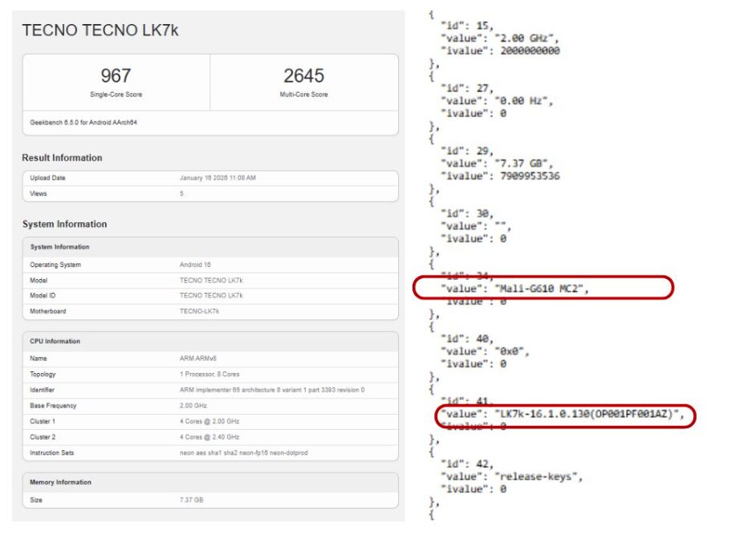Screen dimensions: 756x539
Task: Click the 967 single-core score
Action: [x=116, y=76]
